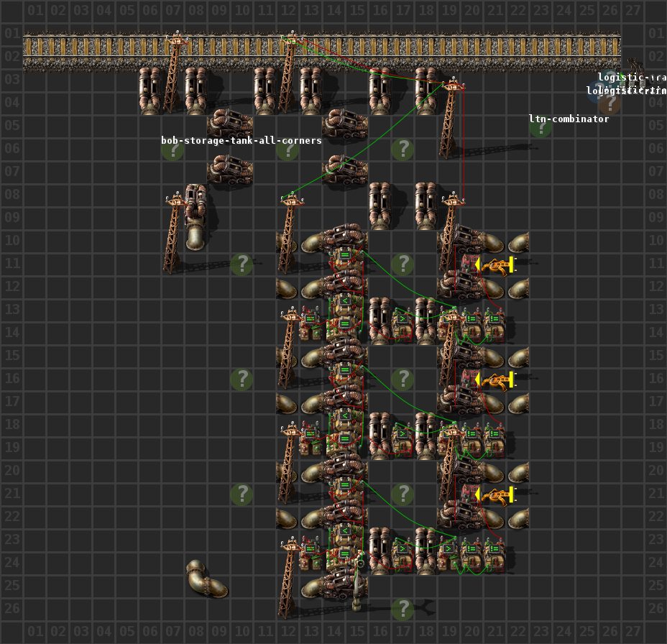Click the question-mark placeholder at column 12, row 6
This screenshot has width=667, height=644.
pyautogui.click(x=287, y=149)
